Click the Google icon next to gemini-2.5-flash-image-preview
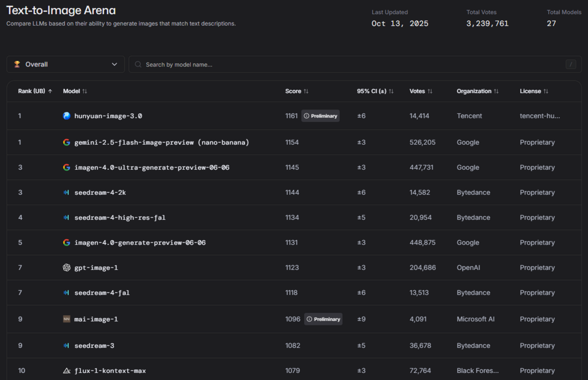The width and height of the screenshot is (588, 380). (x=66, y=143)
